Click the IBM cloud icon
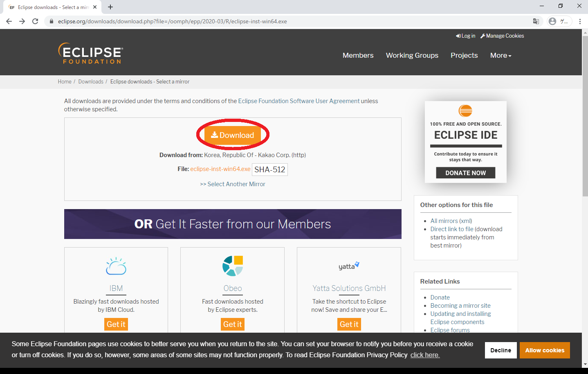The height and width of the screenshot is (374, 588). pyautogui.click(x=116, y=266)
